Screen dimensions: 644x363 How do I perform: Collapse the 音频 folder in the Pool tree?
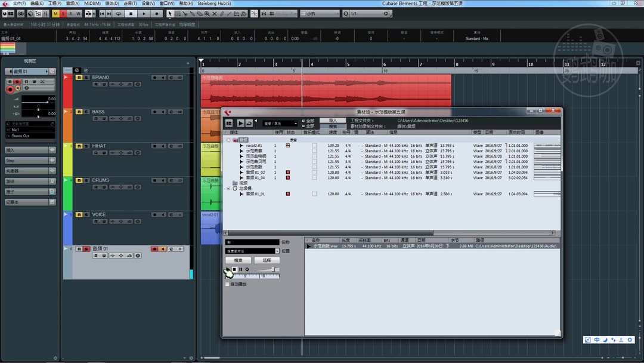pyautogui.click(x=228, y=140)
